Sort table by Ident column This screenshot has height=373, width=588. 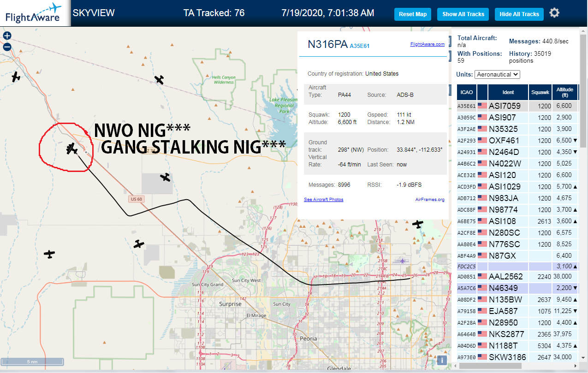click(x=508, y=92)
